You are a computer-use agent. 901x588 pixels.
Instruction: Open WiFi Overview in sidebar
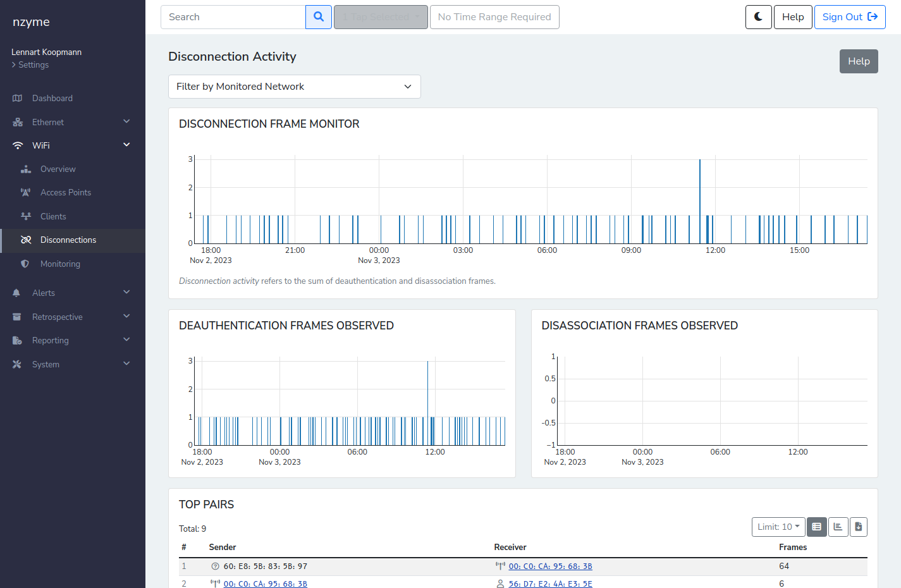58,169
